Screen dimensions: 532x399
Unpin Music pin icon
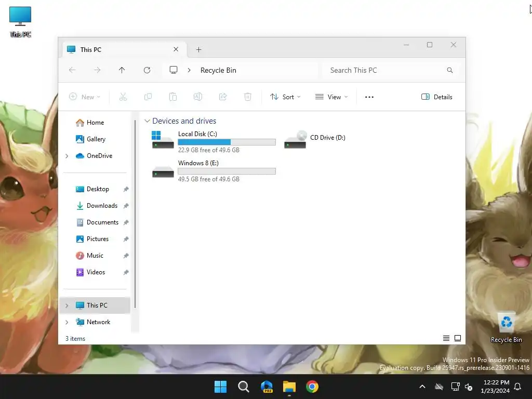pos(126,256)
